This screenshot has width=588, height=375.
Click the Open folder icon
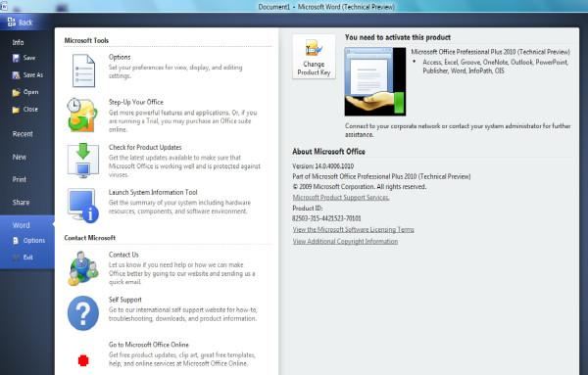[x=16, y=93]
